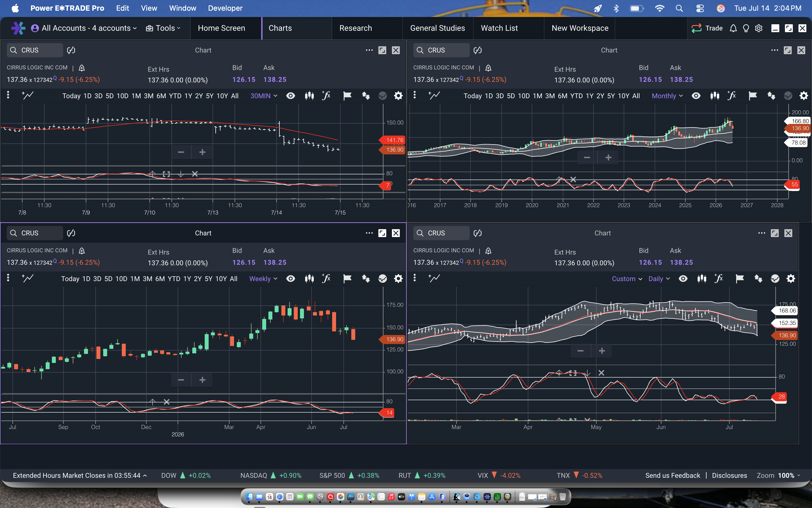Image resolution: width=812 pixels, height=508 pixels.
Task: Open notifications bell in top bar
Action: [733, 28]
